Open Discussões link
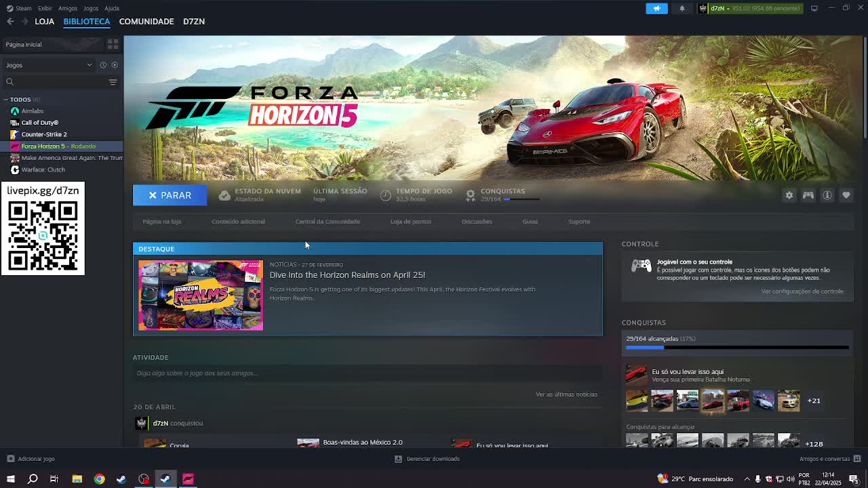 pos(477,222)
